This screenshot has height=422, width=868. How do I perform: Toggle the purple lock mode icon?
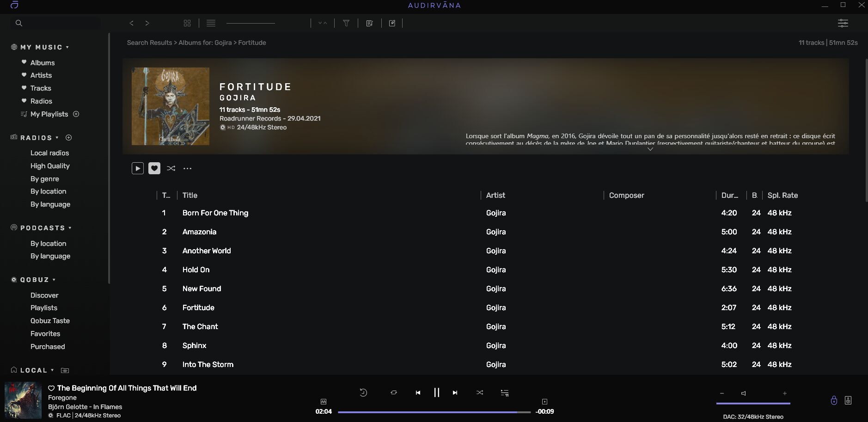click(834, 400)
